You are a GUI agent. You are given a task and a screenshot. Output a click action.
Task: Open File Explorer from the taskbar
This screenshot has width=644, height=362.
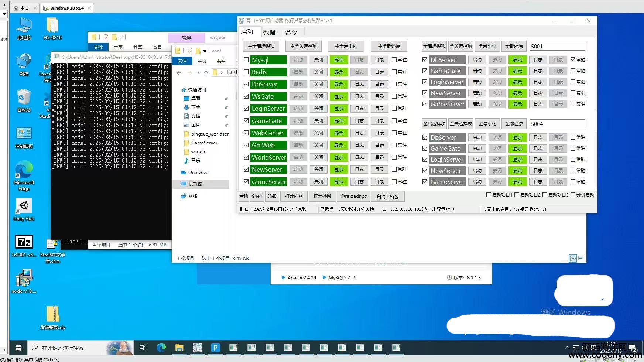(179, 348)
